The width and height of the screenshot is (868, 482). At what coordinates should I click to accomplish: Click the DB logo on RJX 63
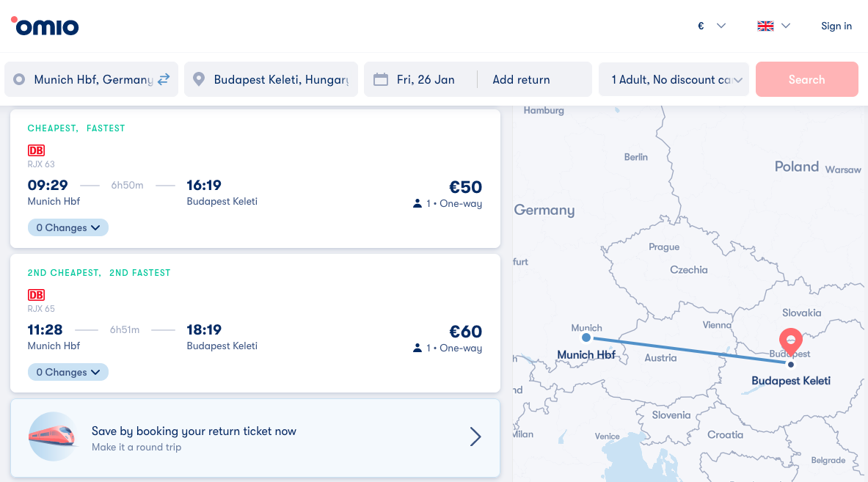(36, 150)
